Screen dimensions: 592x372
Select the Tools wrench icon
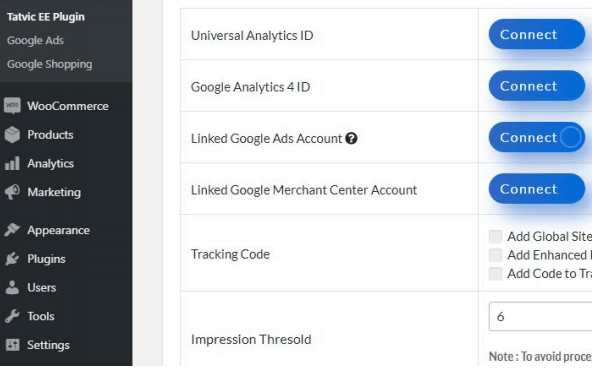[12, 316]
